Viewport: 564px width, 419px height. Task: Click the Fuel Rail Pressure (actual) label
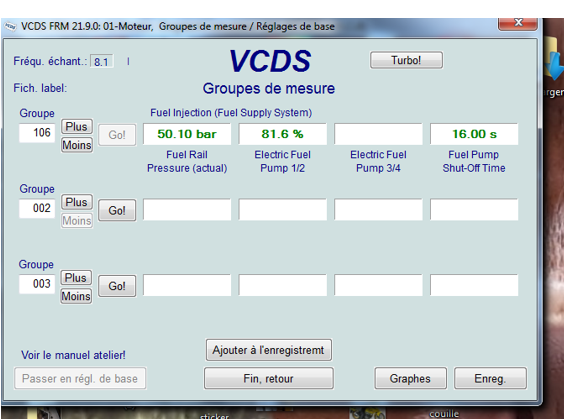pyautogui.click(x=187, y=161)
